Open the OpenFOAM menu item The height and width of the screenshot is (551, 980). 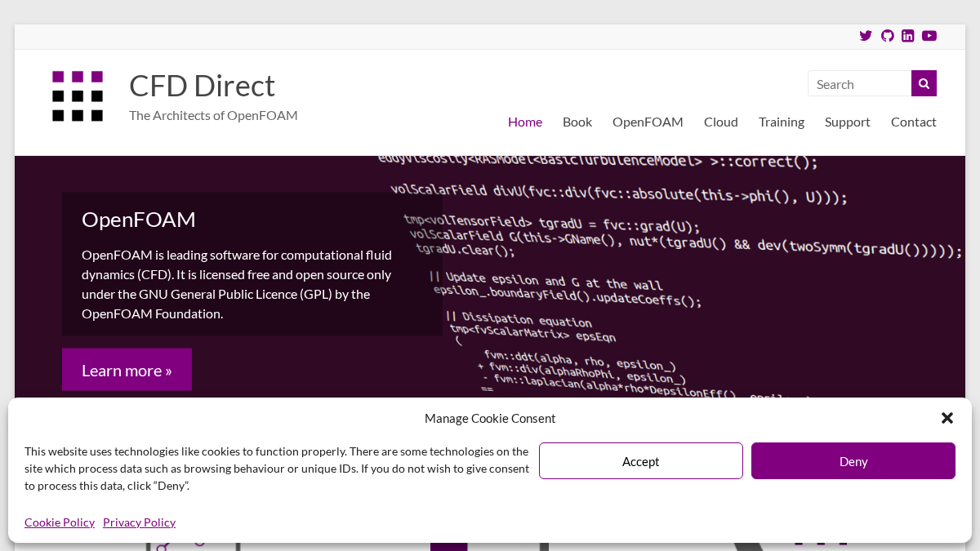[648, 122]
